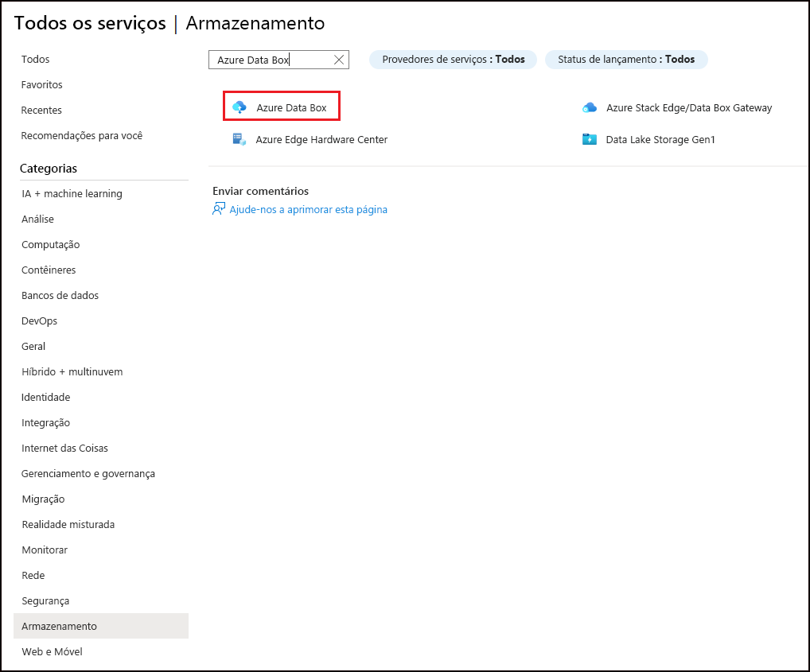Open 'Ajude-nos a aprimorar esta página' link
The height and width of the screenshot is (672, 810).
307,209
